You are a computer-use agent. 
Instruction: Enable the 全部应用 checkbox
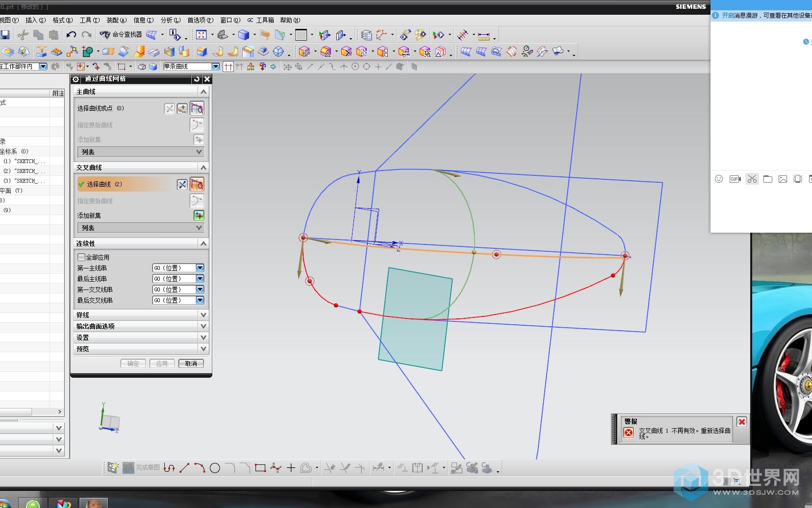[81, 257]
